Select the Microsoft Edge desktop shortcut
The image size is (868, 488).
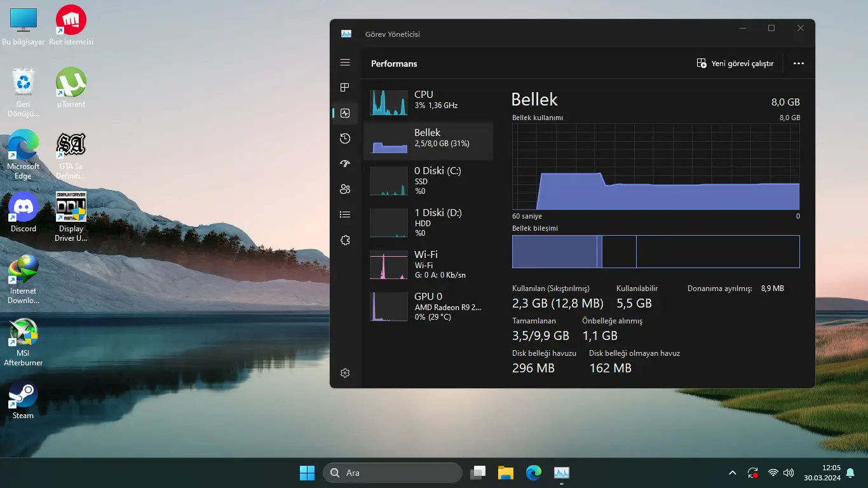pyautogui.click(x=24, y=154)
